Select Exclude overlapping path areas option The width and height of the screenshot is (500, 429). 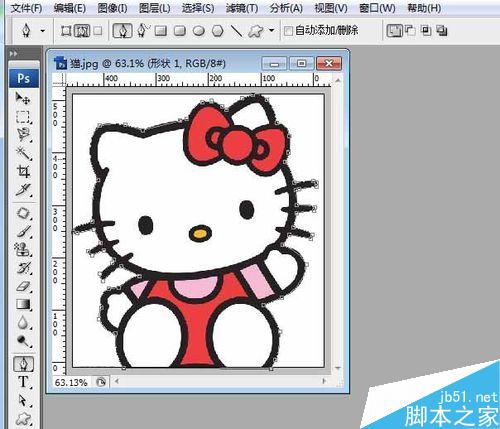(x=442, y=31)
